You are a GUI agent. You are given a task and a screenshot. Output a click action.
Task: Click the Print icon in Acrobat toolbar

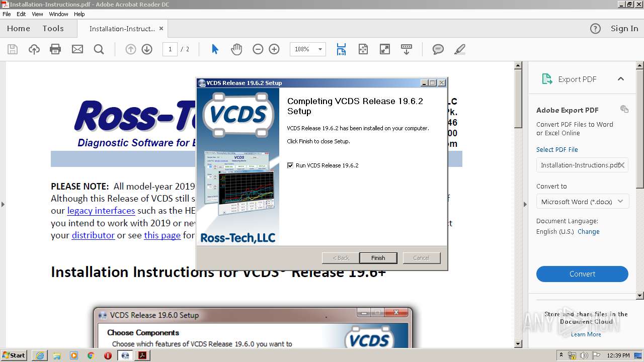(55, 49)
